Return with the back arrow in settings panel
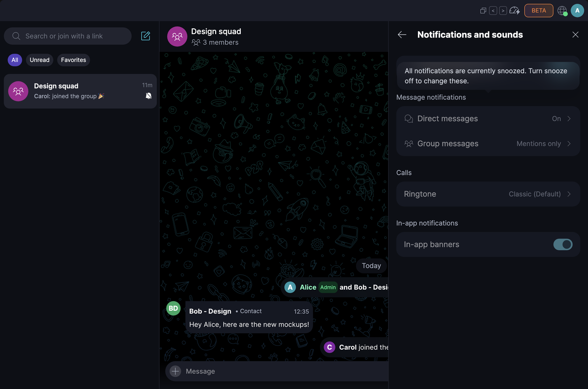 tap(402, 35)
